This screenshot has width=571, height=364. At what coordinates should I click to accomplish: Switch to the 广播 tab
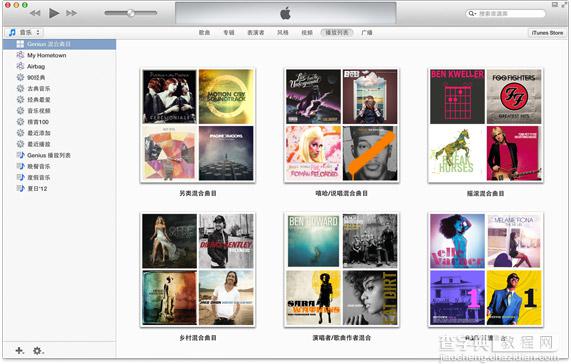click(x=367, y=32)
